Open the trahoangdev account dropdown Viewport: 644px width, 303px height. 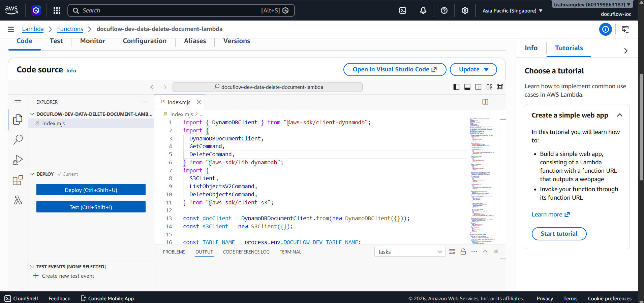(x=592, y=5)
